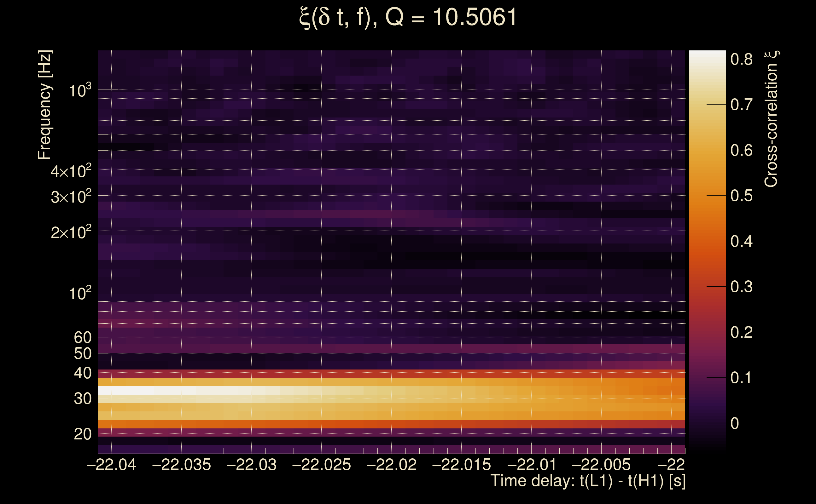Click the -22 x-axis tick label
816x504 pixels.
pos(671,465)
